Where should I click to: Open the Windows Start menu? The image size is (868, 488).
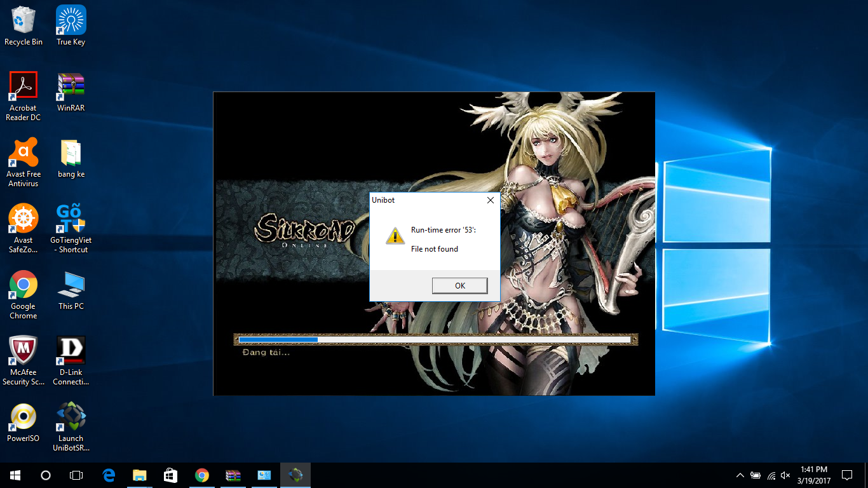(15, 475)
